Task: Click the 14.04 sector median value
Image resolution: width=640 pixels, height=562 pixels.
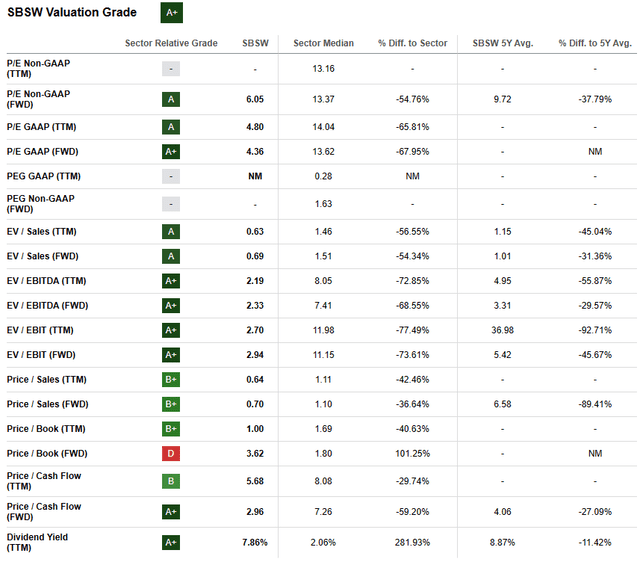Action: 324,127
